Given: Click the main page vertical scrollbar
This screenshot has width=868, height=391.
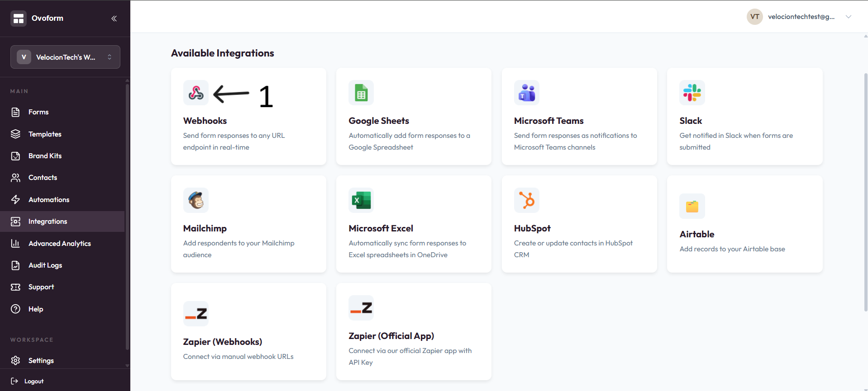Looking at the screenshot, I should coord(866,192).
